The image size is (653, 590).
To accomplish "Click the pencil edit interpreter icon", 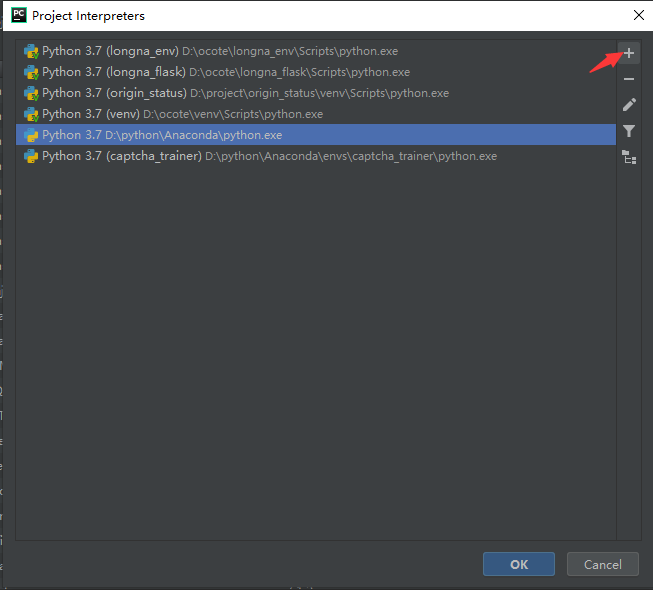I will [x=629, y=105].
